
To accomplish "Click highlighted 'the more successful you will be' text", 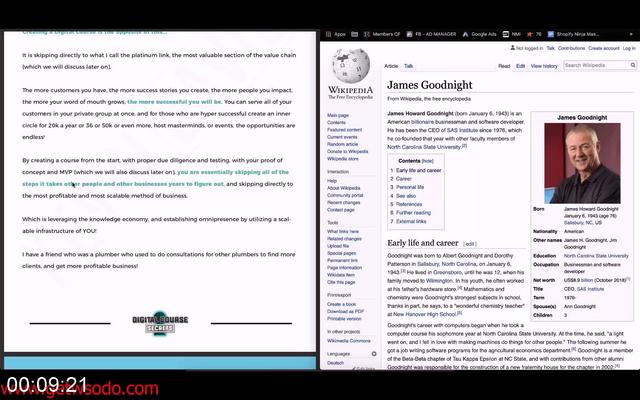I will point(174,102).
